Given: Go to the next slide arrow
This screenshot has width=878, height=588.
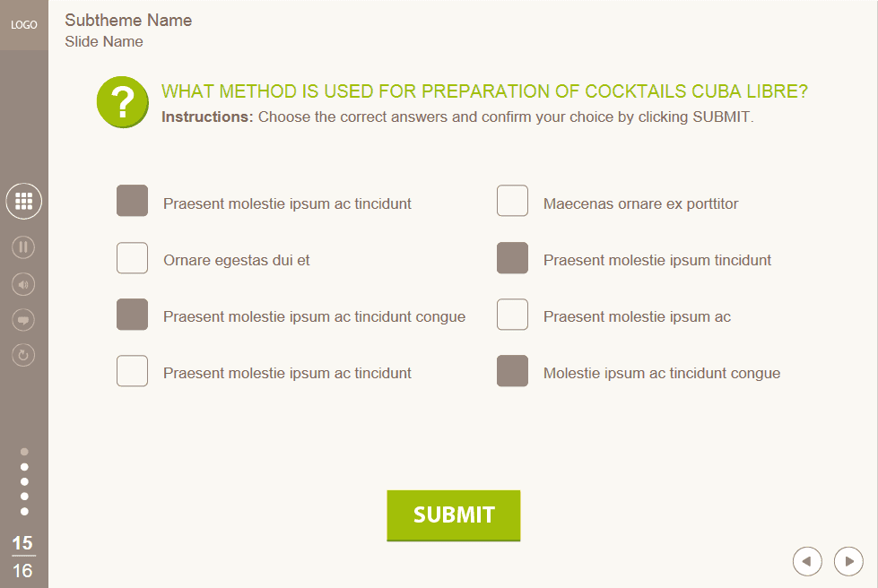Looking at the screenshot, I should click(x=848, y=560).
